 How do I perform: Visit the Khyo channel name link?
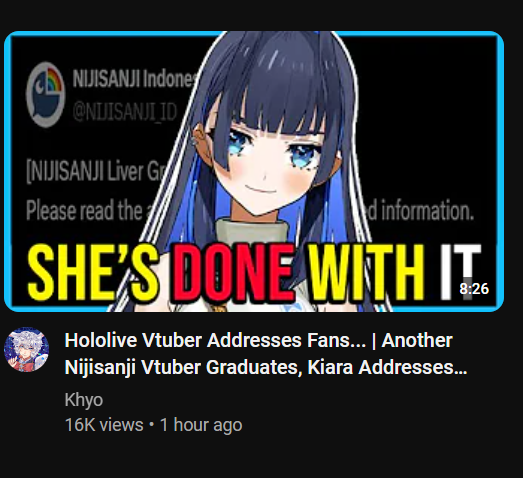(84, 400)
